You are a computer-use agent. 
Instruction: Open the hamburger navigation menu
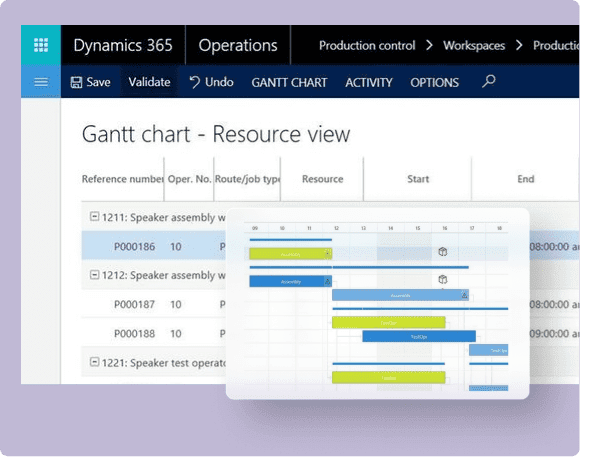coord(41,82)
